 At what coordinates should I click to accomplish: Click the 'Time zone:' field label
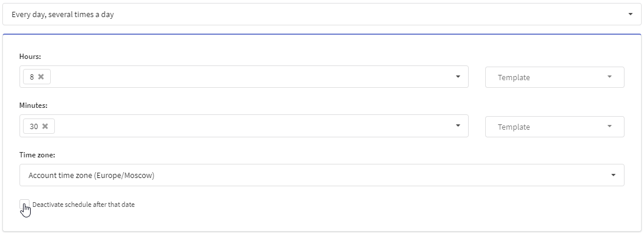[x=37, y=155]
